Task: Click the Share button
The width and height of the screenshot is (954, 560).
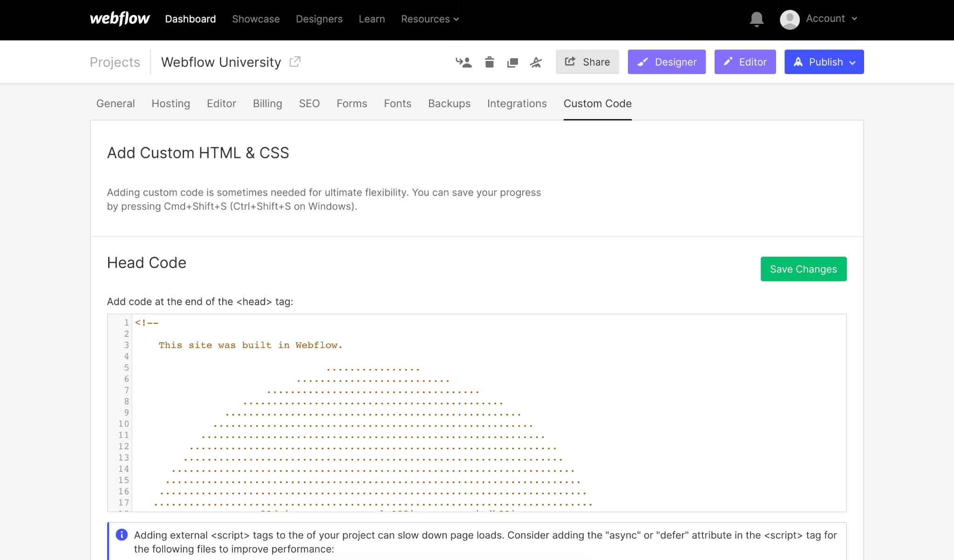Action: (x=587, y=62)
